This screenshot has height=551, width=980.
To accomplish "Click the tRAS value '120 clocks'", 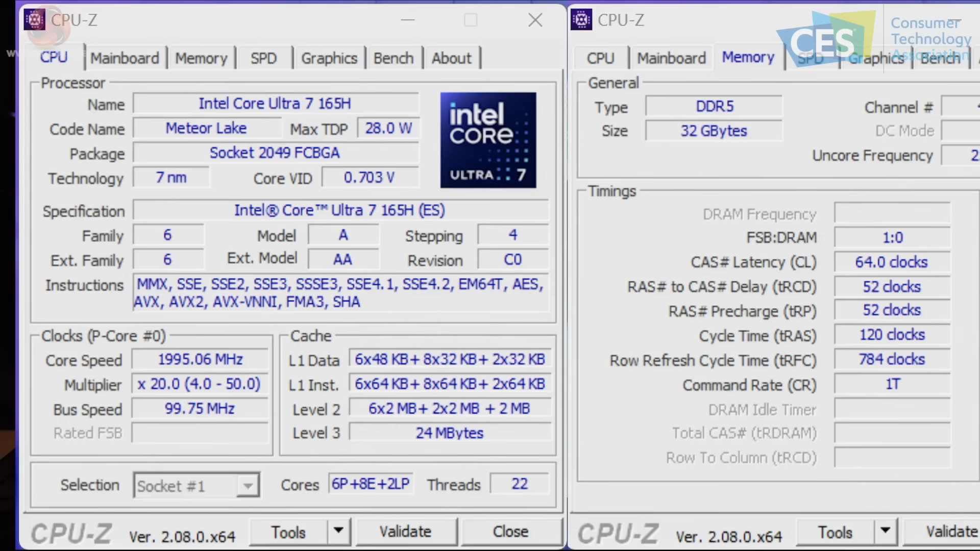I will pyautogui.click(x=893, y=335).
